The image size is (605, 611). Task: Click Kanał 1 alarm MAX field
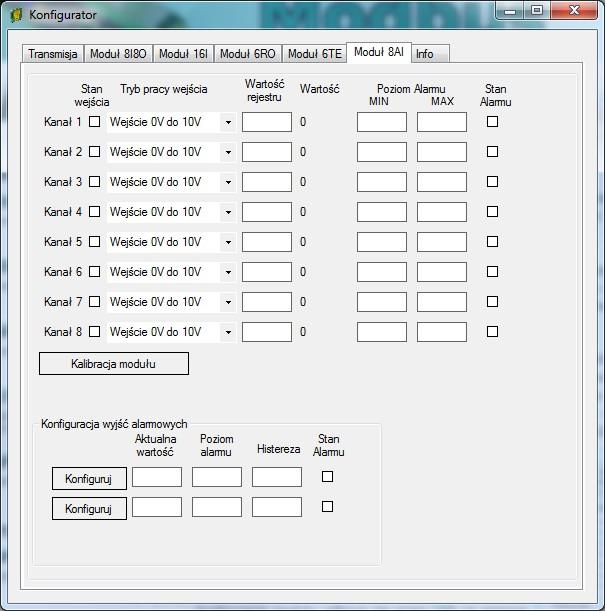[x=442, y=122]
